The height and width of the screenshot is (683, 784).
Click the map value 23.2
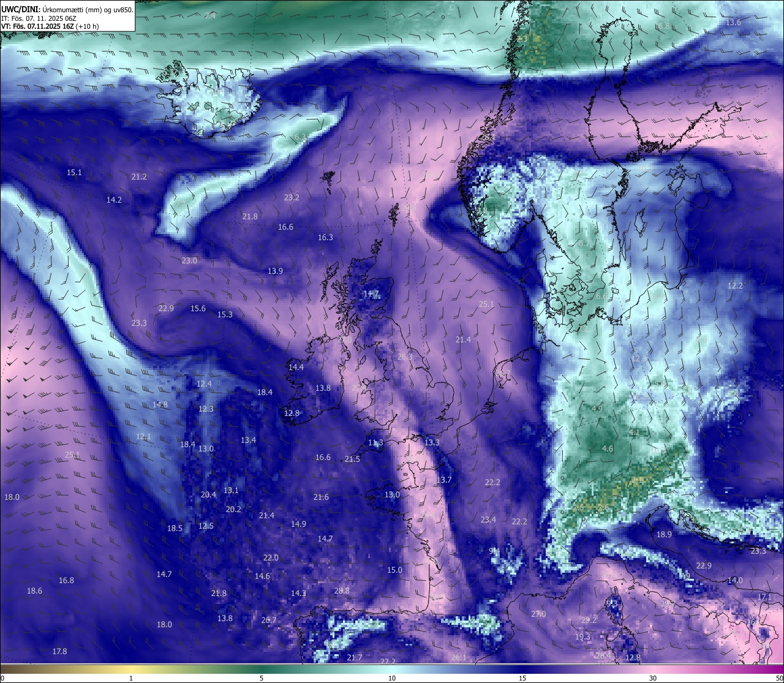pos(292,198)
